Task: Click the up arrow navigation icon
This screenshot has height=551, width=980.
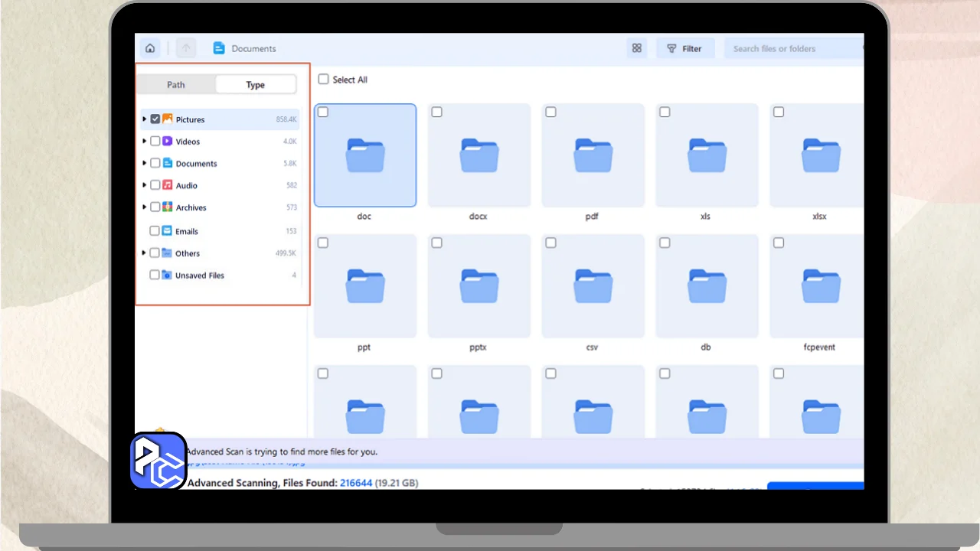Action: coord(185,48)
